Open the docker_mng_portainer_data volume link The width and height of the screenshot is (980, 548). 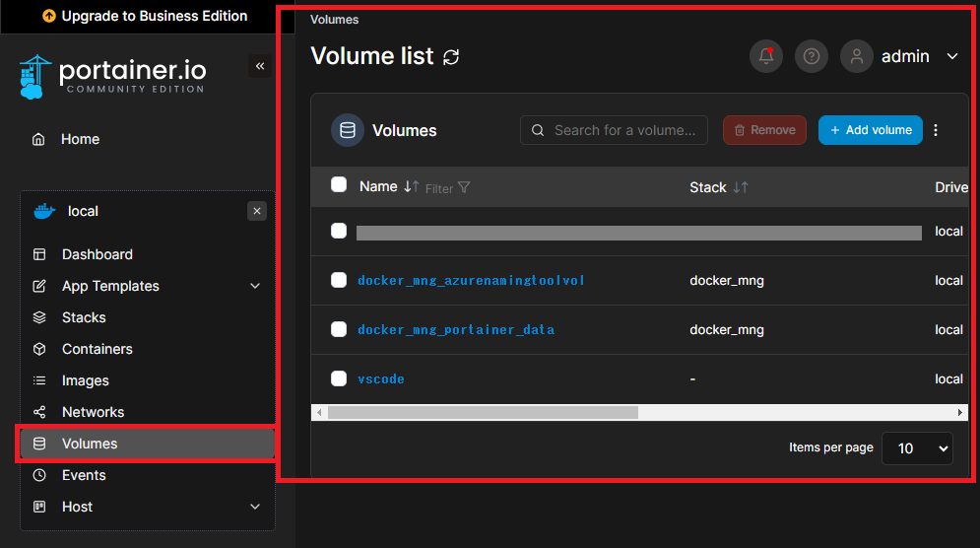pyautogui.click(x=456, y=329)
